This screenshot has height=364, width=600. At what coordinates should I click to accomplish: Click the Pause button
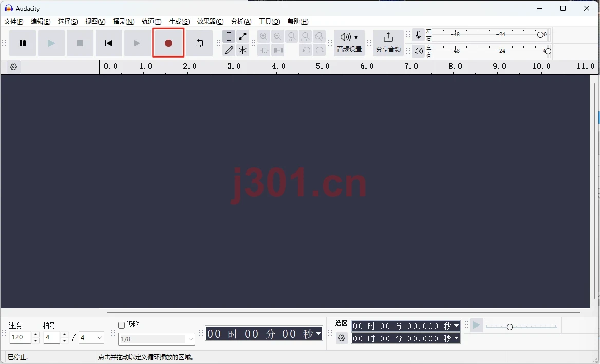[23, 43]
